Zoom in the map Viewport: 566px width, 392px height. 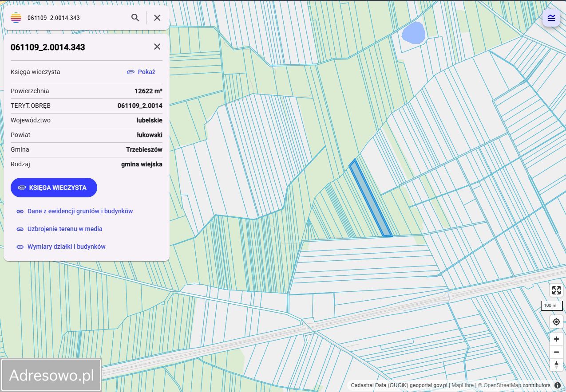(x=556, y=339)
